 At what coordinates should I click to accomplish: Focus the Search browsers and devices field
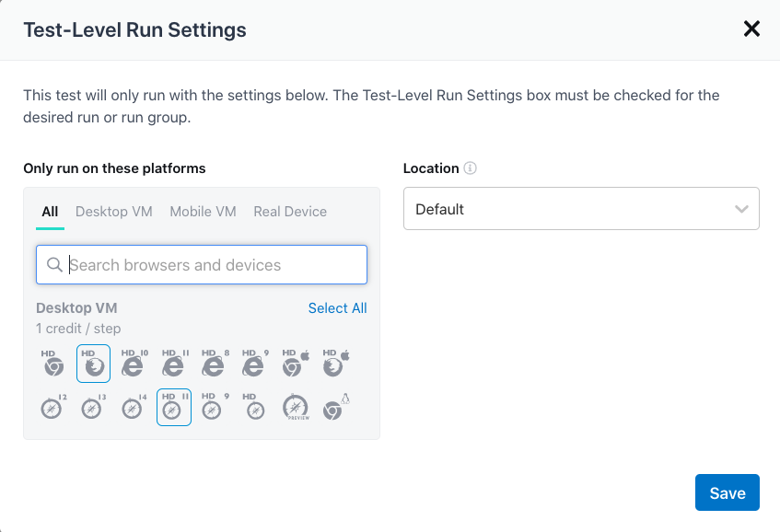coord(202,264)
